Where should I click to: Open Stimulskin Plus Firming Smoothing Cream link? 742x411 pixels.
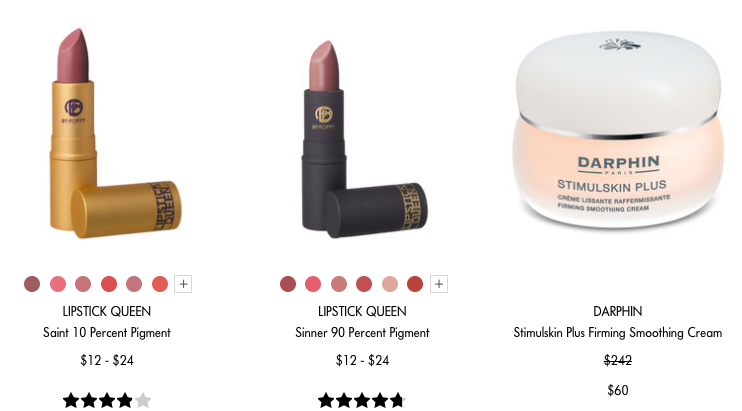(x=618, y=332)
